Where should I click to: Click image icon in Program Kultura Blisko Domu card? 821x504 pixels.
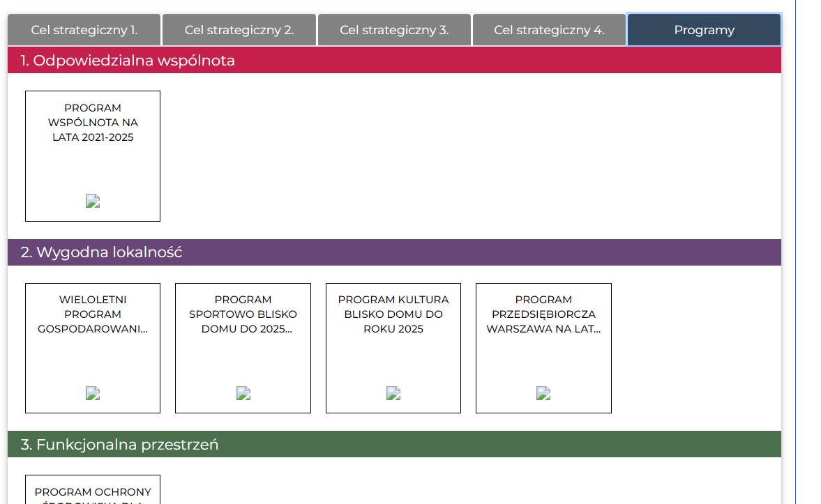[x=393, y=393]
